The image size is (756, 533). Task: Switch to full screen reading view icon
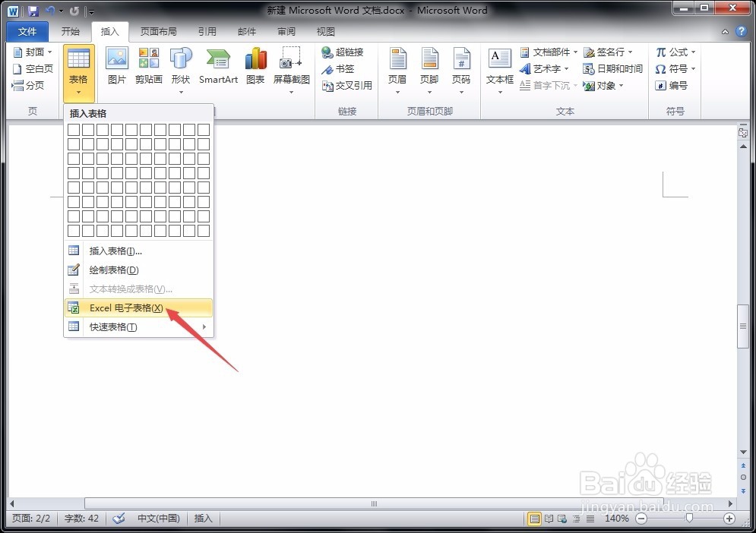tap(549, 519)
